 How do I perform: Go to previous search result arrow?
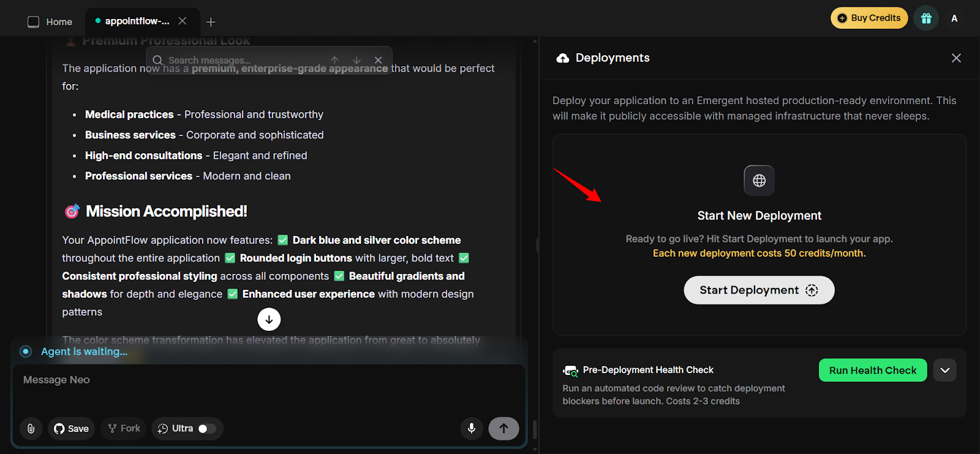pos(334,60)
